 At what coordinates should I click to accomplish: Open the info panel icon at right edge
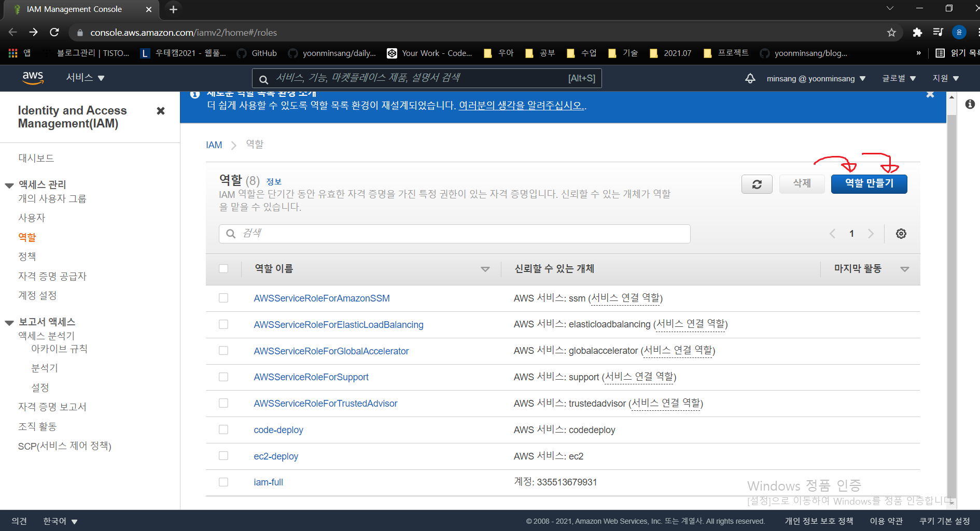point(970,104)
